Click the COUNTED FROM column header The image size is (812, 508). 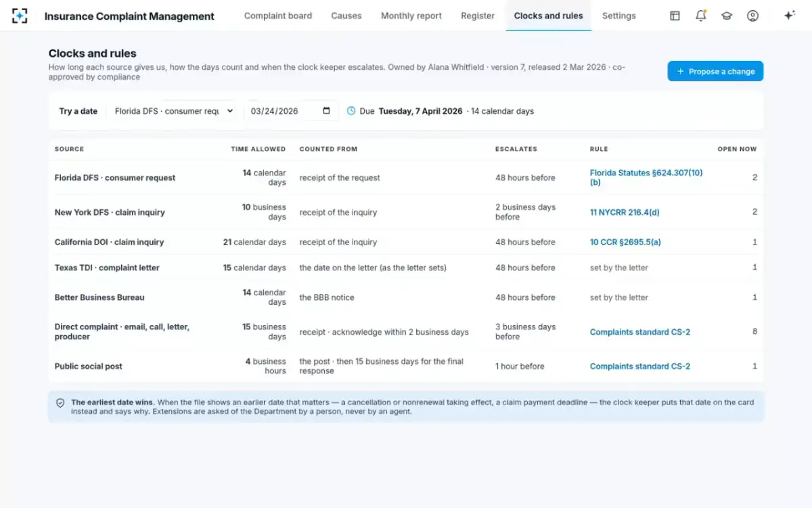pyautogui.click(x=328, y=149)
